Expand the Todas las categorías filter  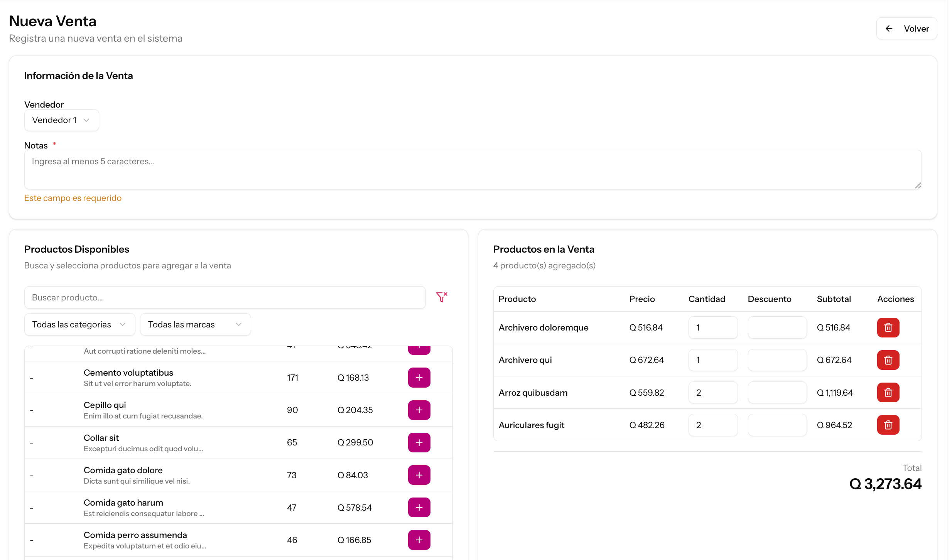79,324
